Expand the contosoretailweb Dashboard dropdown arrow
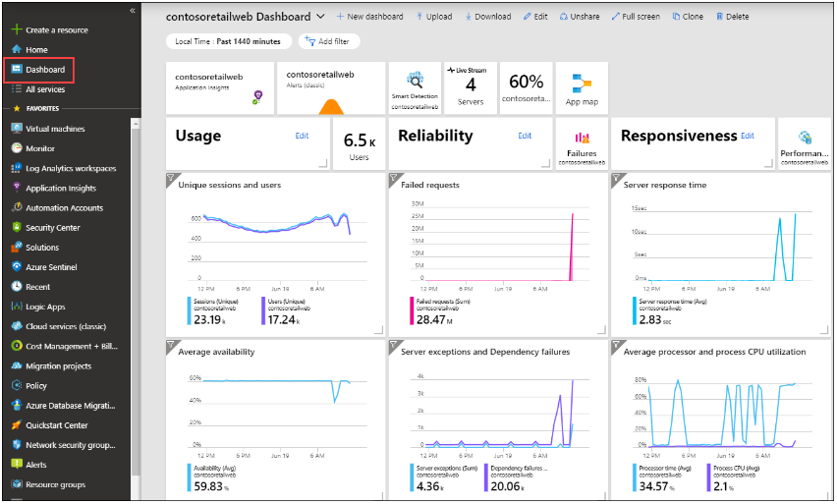Screen dimensions: 837x504 pos(320,17)
